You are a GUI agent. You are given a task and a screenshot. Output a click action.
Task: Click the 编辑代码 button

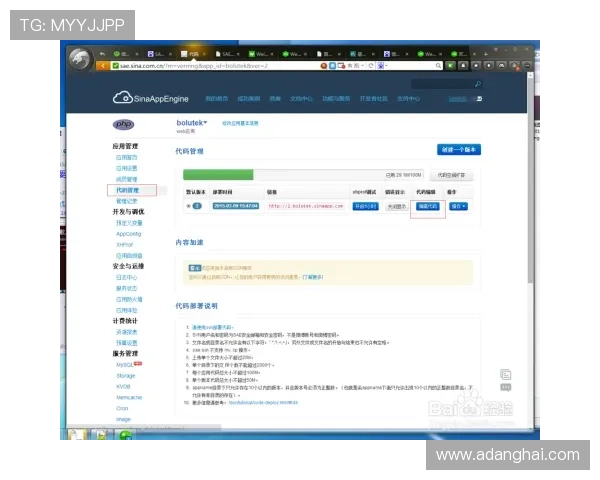click(427, 206)
